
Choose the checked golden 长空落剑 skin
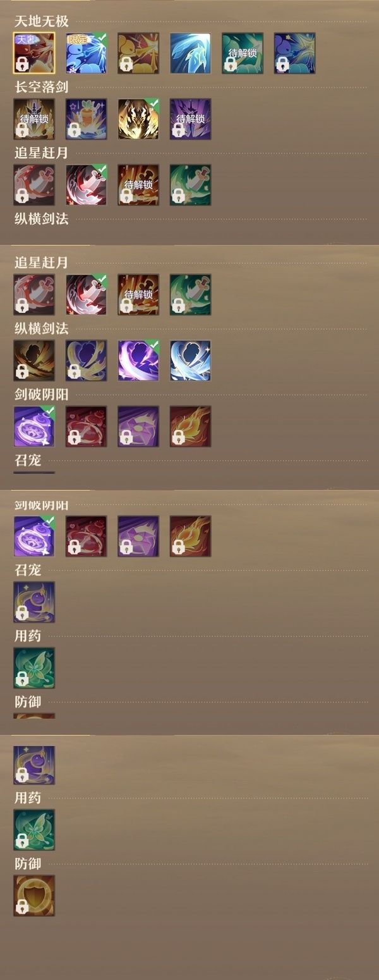[x=138, y=119]
